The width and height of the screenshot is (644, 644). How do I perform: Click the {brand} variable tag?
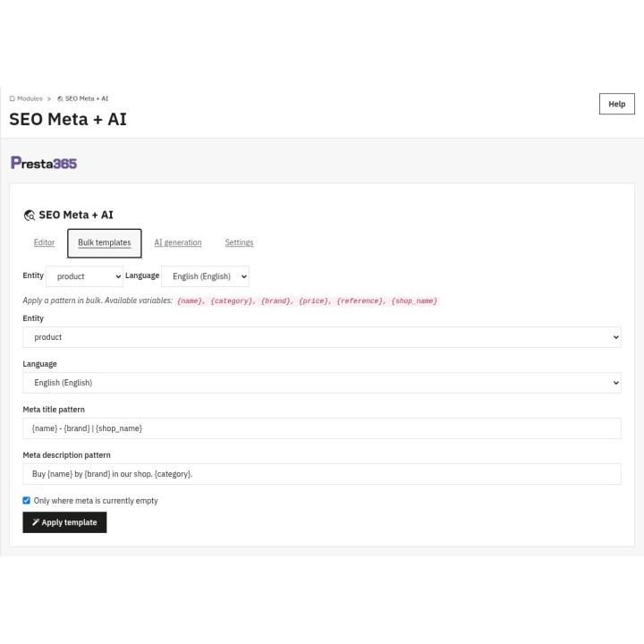click(277, 301)
